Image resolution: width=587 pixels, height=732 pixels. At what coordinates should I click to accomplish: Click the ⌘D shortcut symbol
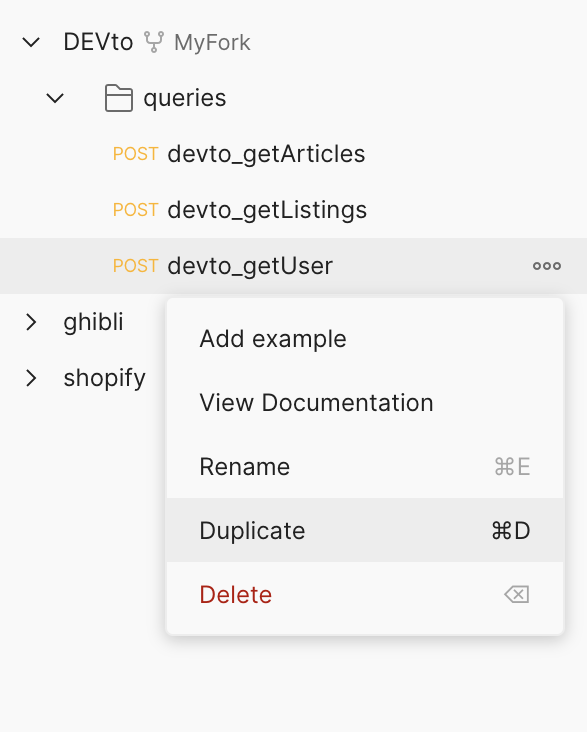click(511, 531)
